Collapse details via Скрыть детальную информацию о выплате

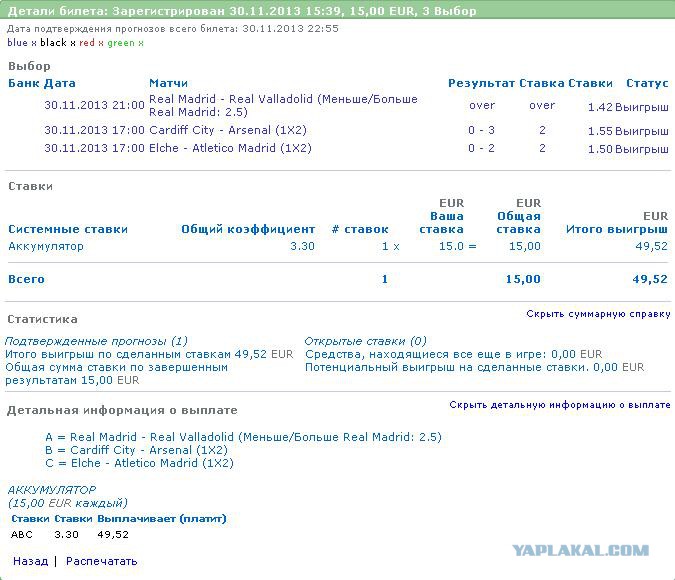[559, 405]
